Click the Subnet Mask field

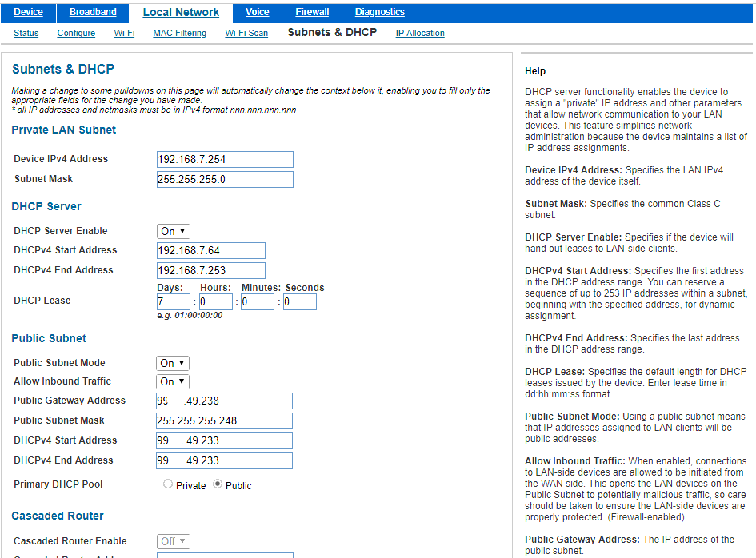[225, 179]
